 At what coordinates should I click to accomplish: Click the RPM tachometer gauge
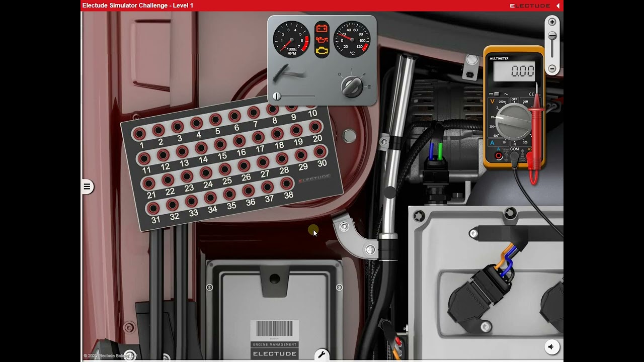[291, 39]
